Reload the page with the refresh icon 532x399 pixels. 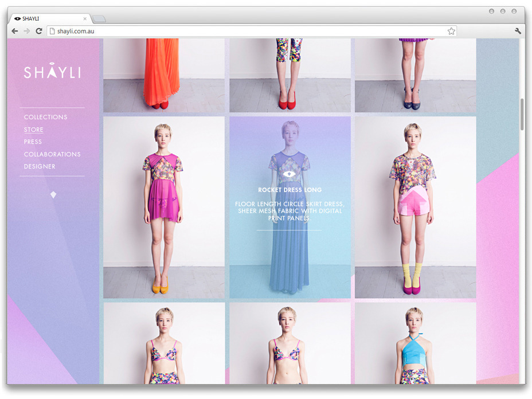tap(39, 31)
